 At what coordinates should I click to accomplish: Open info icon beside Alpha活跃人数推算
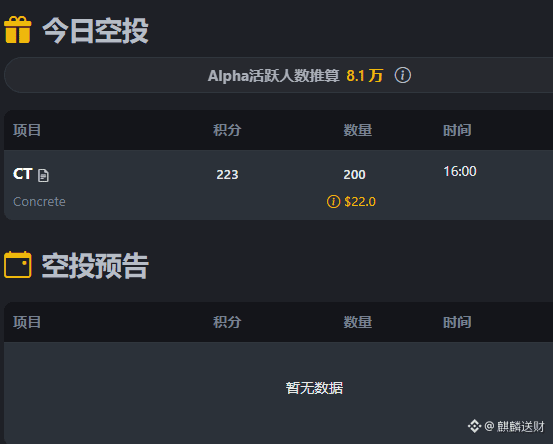click(x=402, y=75)
